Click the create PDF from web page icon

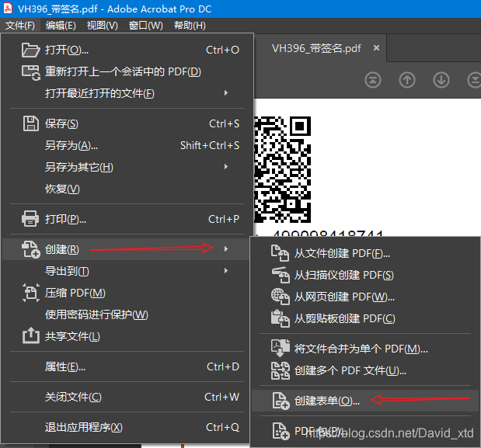pyautogui.click(x=280, y=297)
